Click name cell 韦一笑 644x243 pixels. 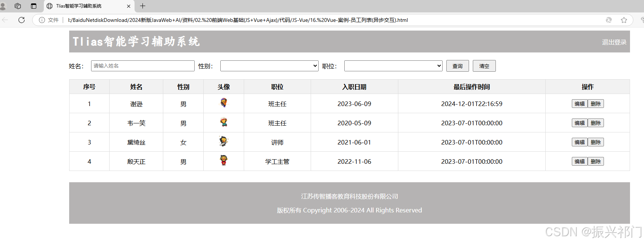(x=136, y=123)
